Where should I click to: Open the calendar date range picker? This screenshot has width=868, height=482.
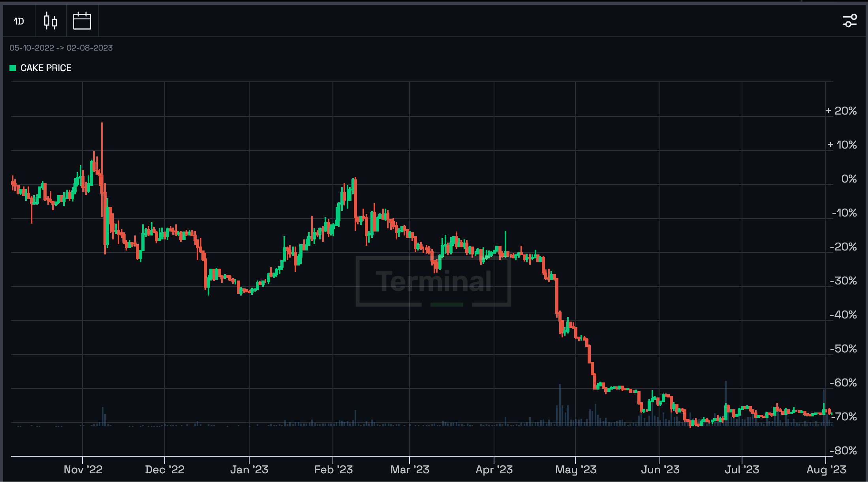tap(82, 21)
